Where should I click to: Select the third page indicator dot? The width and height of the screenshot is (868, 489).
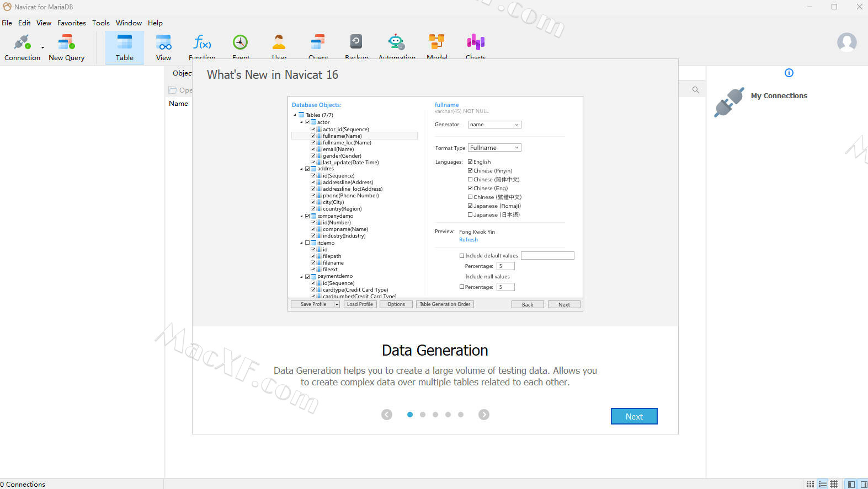[435, 415]
